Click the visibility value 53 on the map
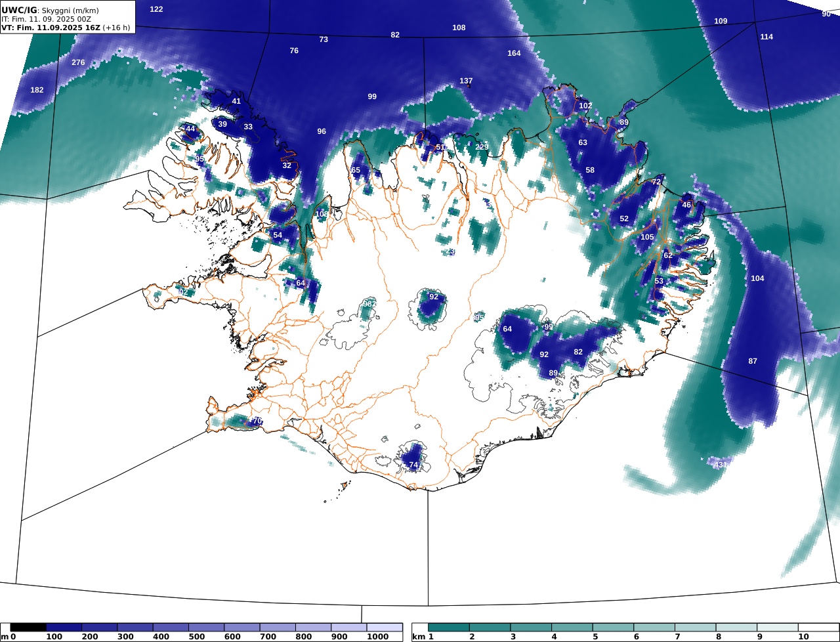This screenshot has height=642, width=840. click(659, 281)
